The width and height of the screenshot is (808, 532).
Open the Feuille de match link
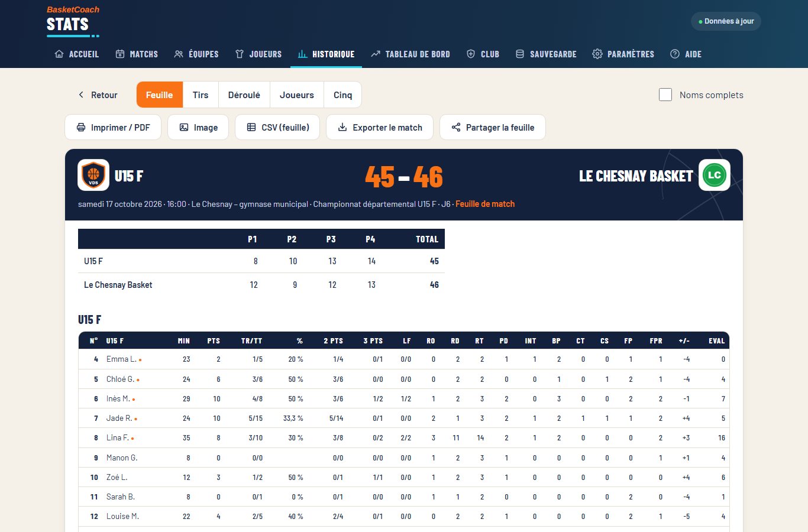pyautogui.click(x=485, y=204)
